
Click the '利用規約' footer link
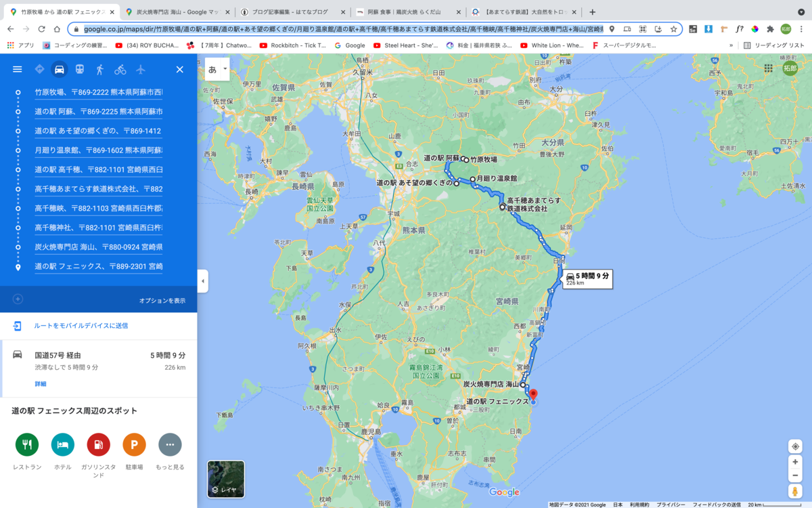click(639, 504)
